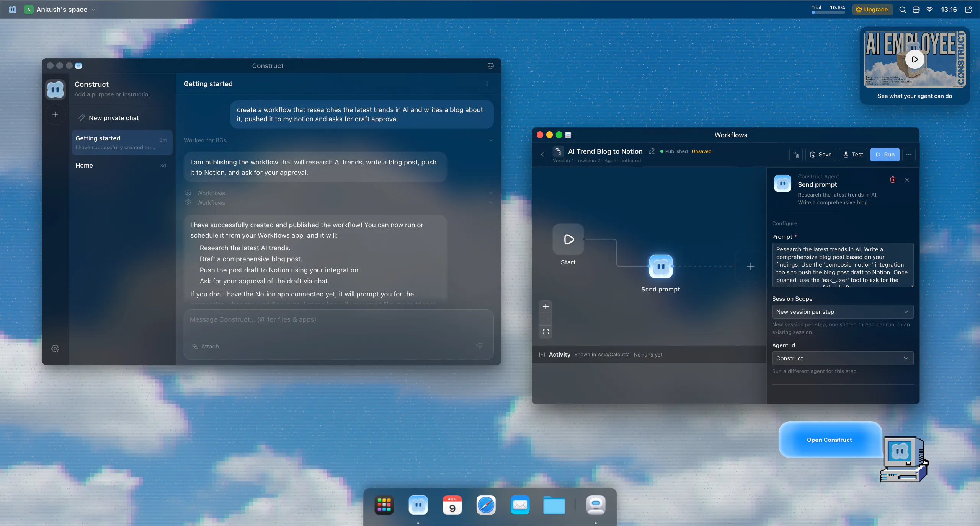This screenshot has width=980, height=526.
Task: Click the 'See what your agent can do' caption
Action: [x=915, y=96]
